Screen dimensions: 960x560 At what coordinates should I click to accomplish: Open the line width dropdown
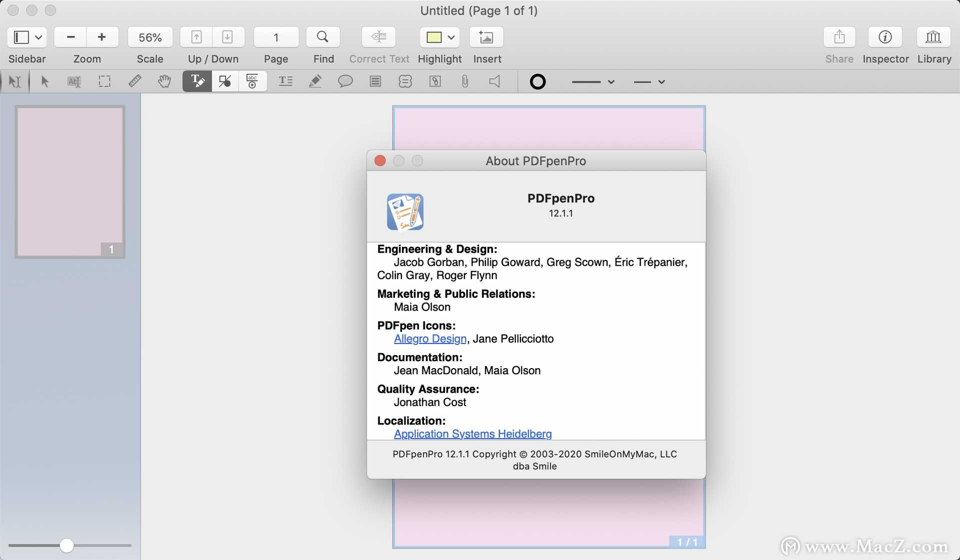592,81
